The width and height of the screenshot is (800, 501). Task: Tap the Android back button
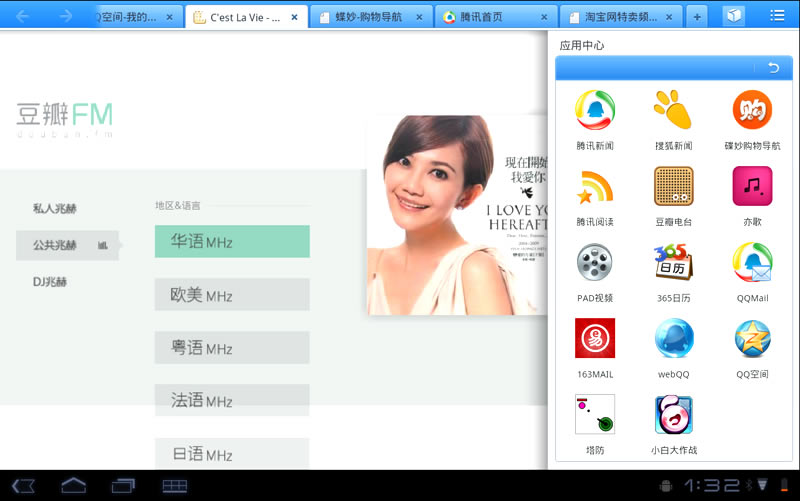click(x=23, y=486)
